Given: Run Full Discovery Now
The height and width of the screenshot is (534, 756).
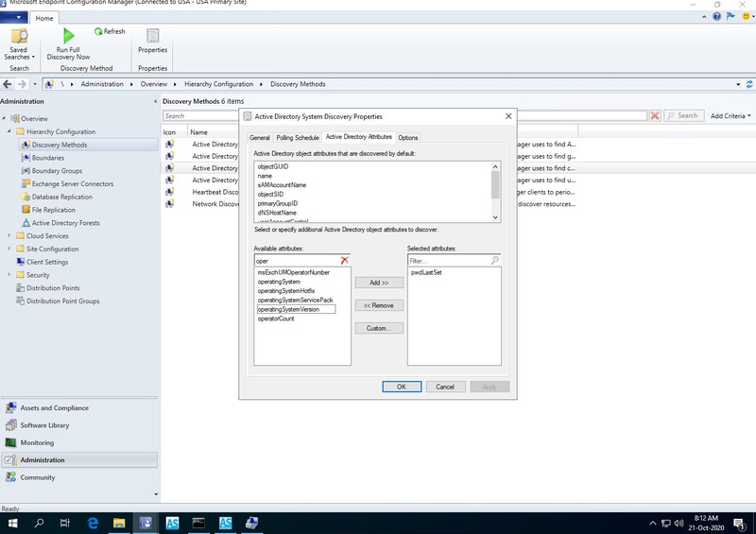Looking at the screenshot, I should [x=68, y=43].
